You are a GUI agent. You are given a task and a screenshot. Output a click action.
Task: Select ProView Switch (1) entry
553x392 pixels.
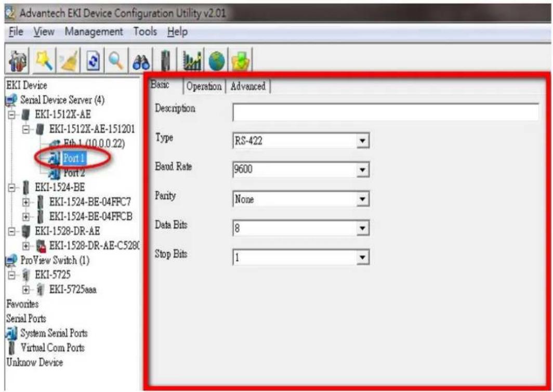(x=55, y=260)
